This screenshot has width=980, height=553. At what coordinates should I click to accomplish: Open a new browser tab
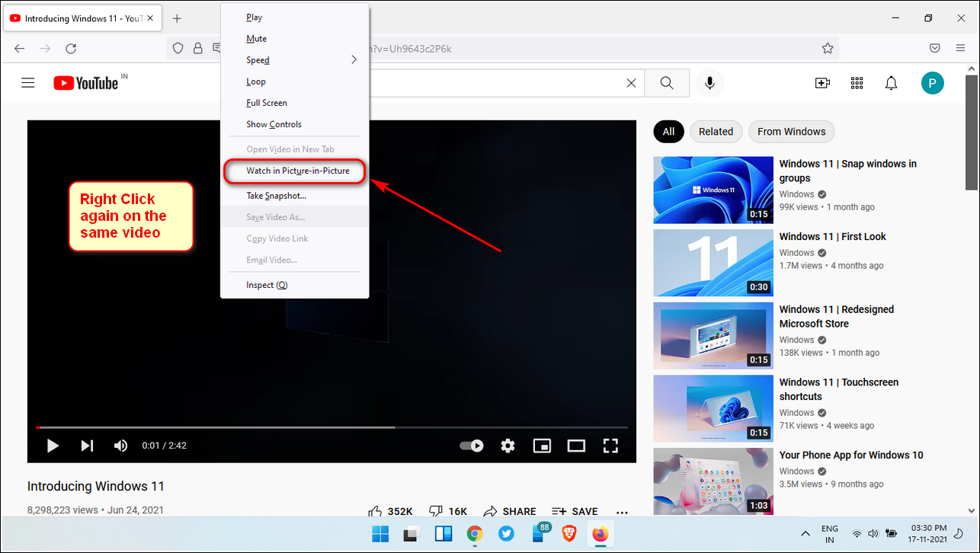coord(177,18)
